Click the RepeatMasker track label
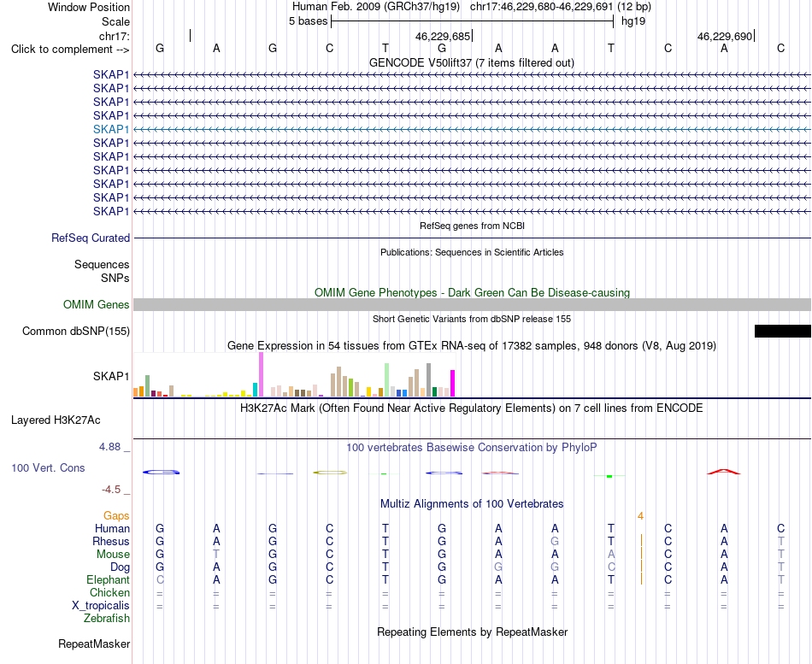Viewport: 812px width, 664px height. [x=94, y=643]
